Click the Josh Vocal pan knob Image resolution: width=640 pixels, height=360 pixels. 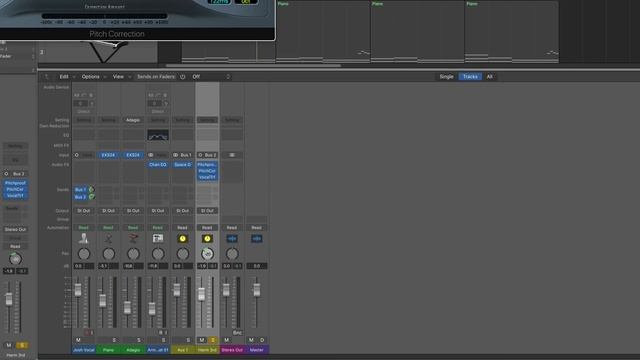point(84,254)
